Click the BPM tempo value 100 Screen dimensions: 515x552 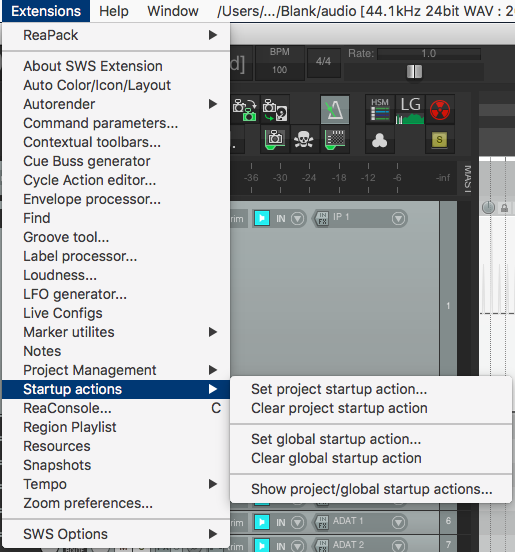[x=280, y=70]
